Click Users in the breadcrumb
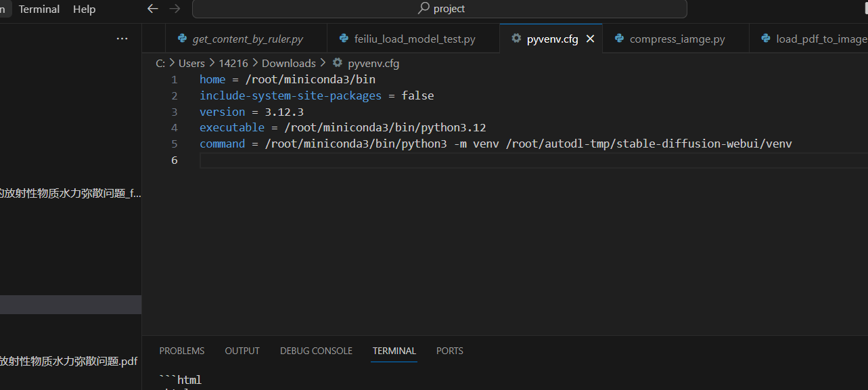 coord(191,63)
